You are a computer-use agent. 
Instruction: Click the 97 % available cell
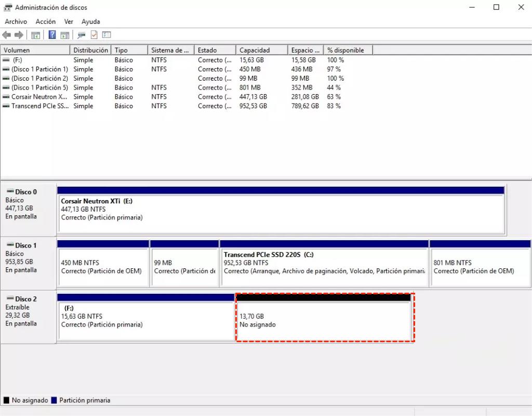(334, 69)
